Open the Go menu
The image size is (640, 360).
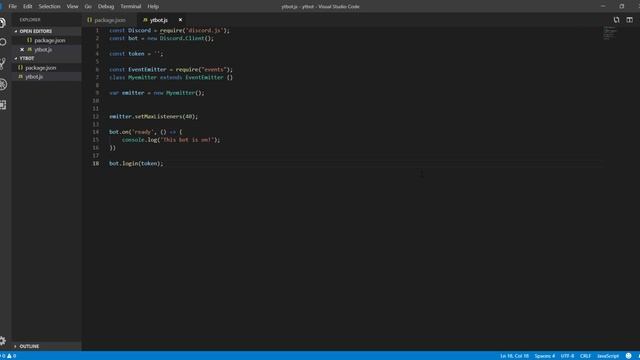pos(88,7)
